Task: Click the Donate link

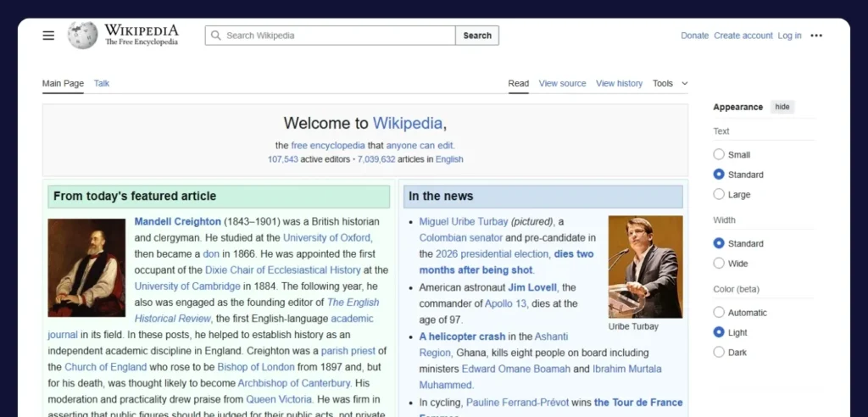Action: point(695,36)
